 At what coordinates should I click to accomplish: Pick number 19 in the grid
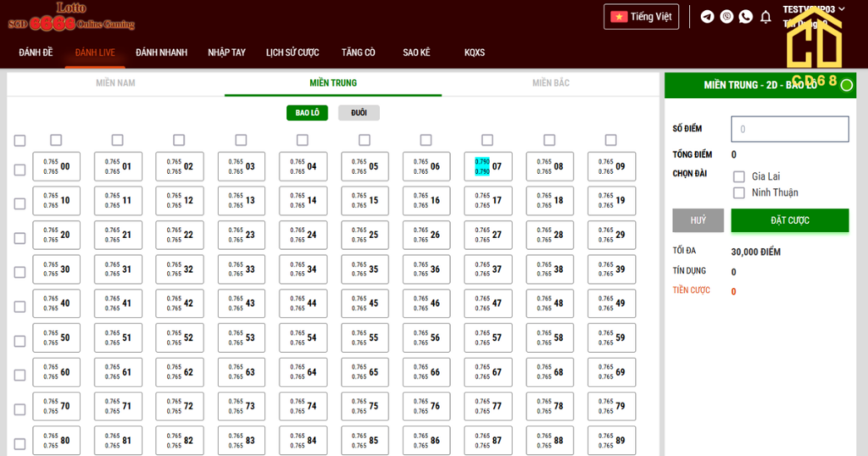(612, 200)
